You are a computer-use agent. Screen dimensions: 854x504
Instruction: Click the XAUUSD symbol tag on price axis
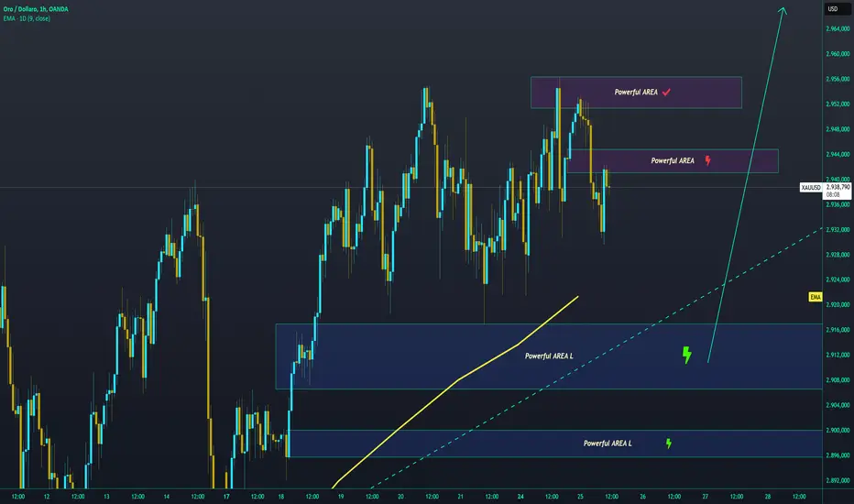point(810,188)
